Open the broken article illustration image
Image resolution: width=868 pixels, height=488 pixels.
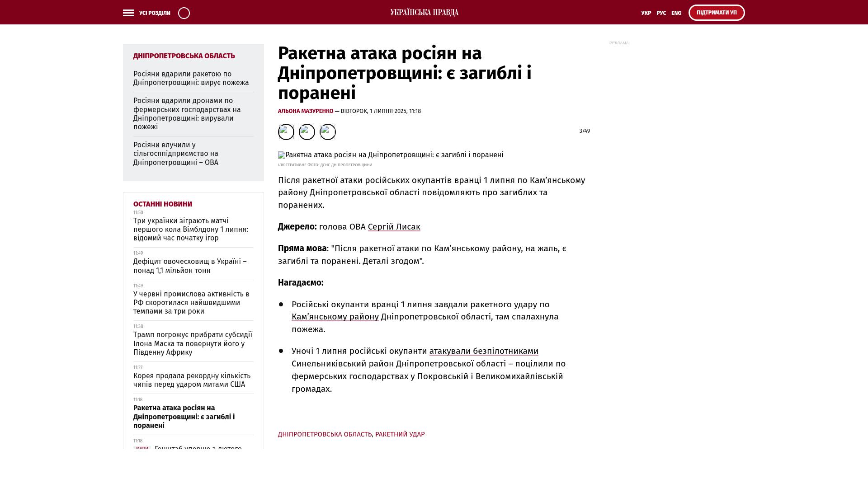(390, 155)
